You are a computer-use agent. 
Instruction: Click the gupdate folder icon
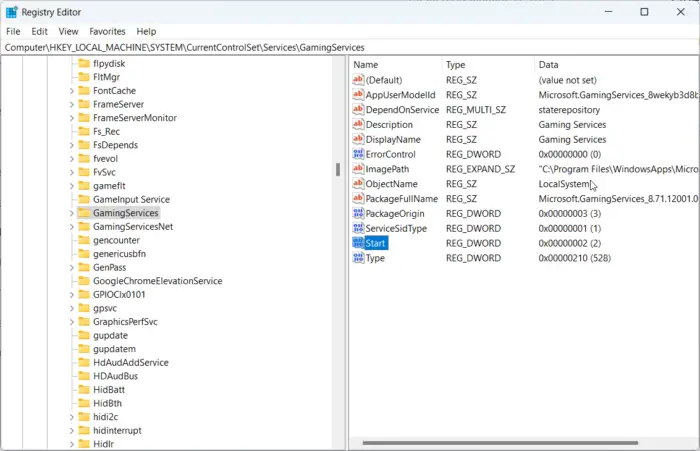pos(84,335)
